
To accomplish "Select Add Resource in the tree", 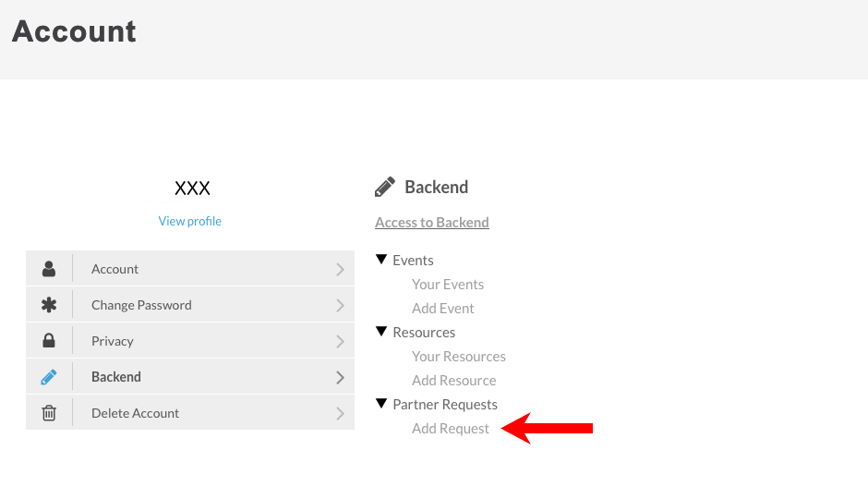I will (454, 381).
